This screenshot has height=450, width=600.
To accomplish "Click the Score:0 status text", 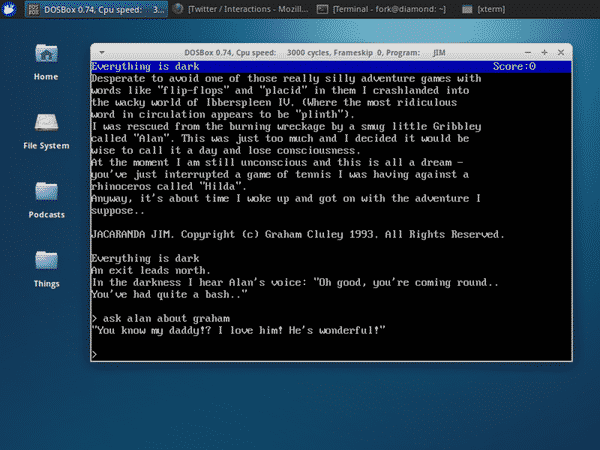I will click(x=514, y=67).
